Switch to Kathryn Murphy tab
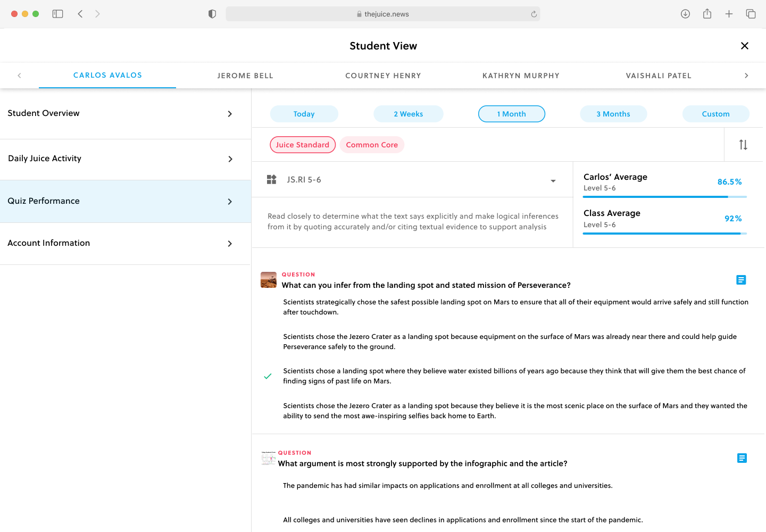The height and width of the screenshot is (532, 766). pyautogui.click(x=521, y=76)
